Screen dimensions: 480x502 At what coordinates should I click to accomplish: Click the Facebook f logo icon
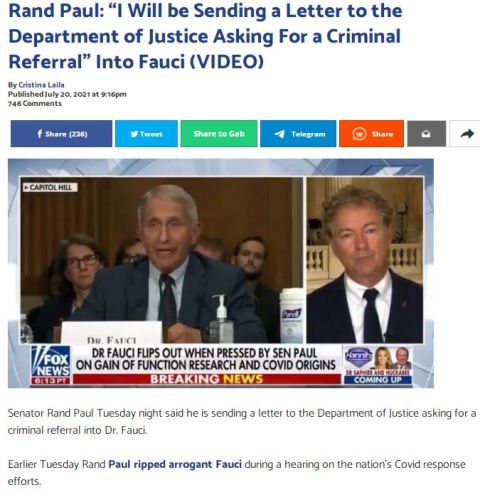click(40, 134)
